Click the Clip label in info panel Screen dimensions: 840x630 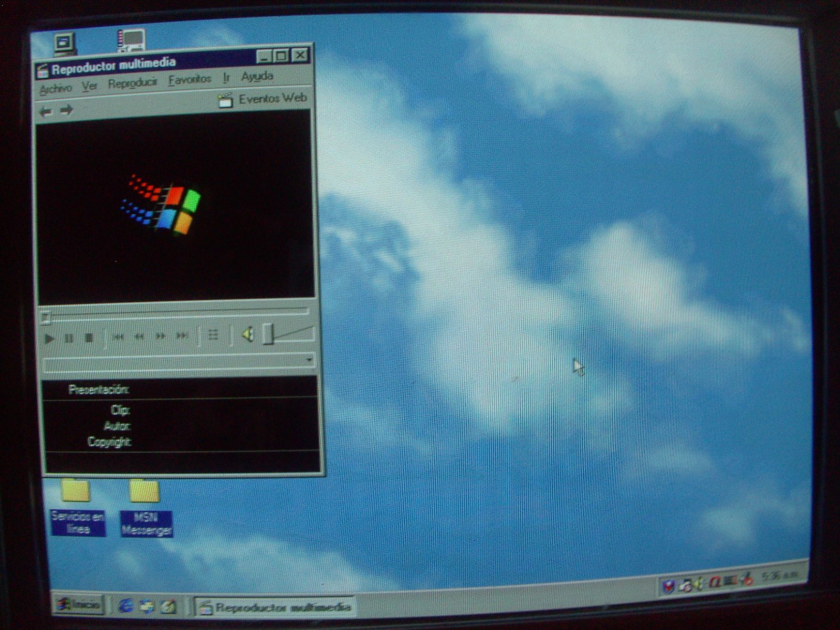point(120,409)
